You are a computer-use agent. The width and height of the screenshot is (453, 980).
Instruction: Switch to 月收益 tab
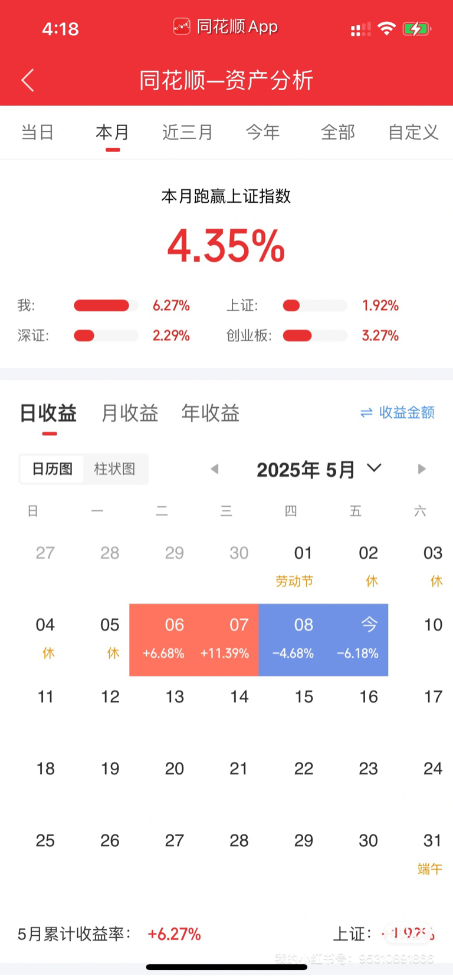pyautogui.click(x=130, y=413)
